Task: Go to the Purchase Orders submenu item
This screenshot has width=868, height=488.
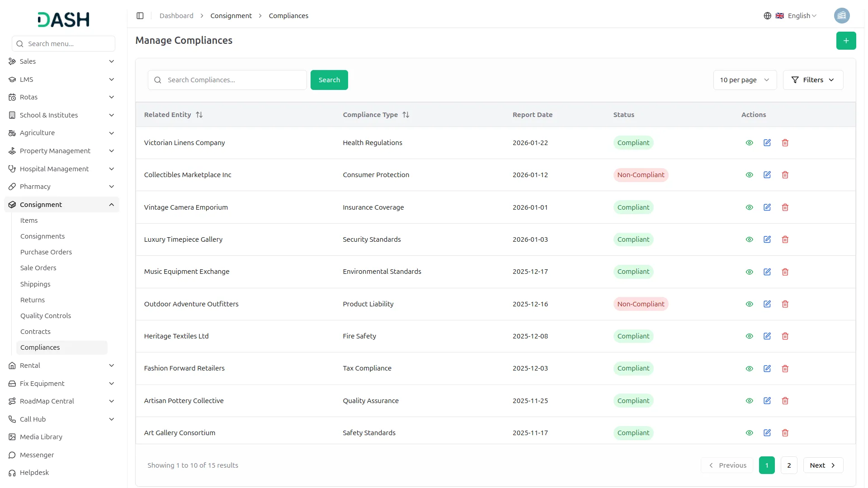Action: (46, 252)
